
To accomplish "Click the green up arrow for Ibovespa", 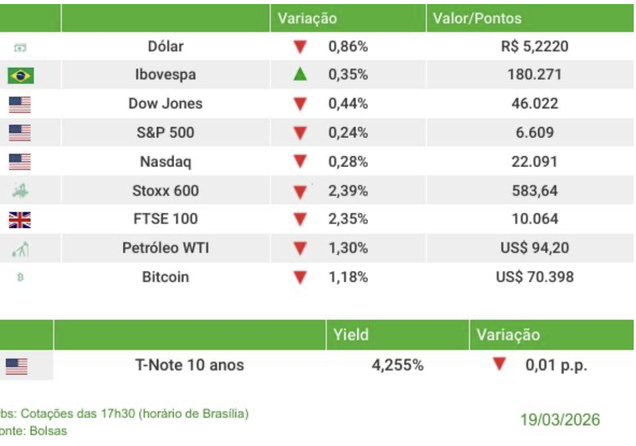I will (x=300, y=74).
